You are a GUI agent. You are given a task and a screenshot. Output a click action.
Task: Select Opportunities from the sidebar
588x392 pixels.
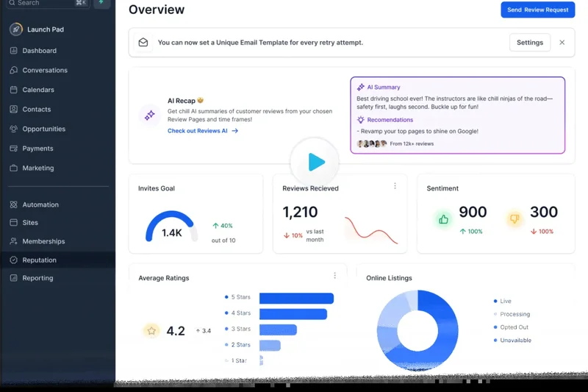click(x=43, y=129)
